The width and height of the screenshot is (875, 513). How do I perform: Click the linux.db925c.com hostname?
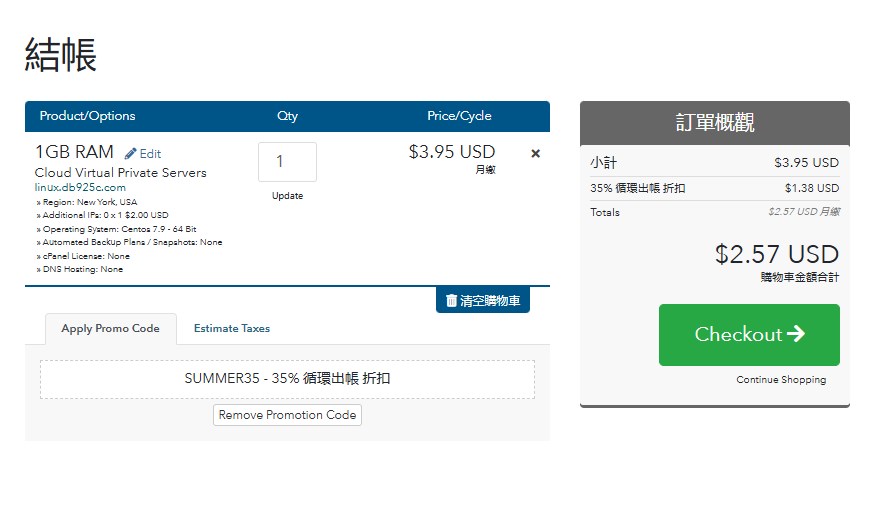[80, 187]
